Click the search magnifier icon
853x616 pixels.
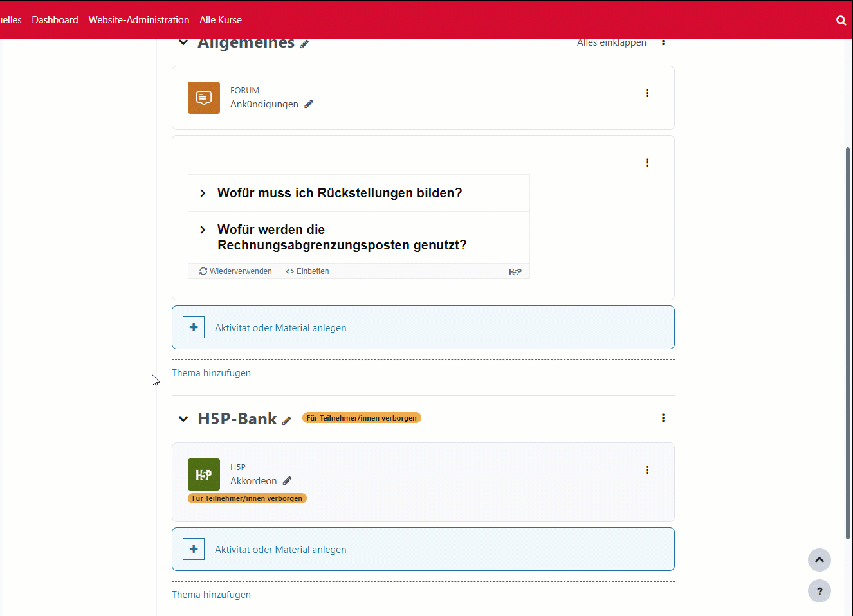pyautogui.click(x=841, y=20)
